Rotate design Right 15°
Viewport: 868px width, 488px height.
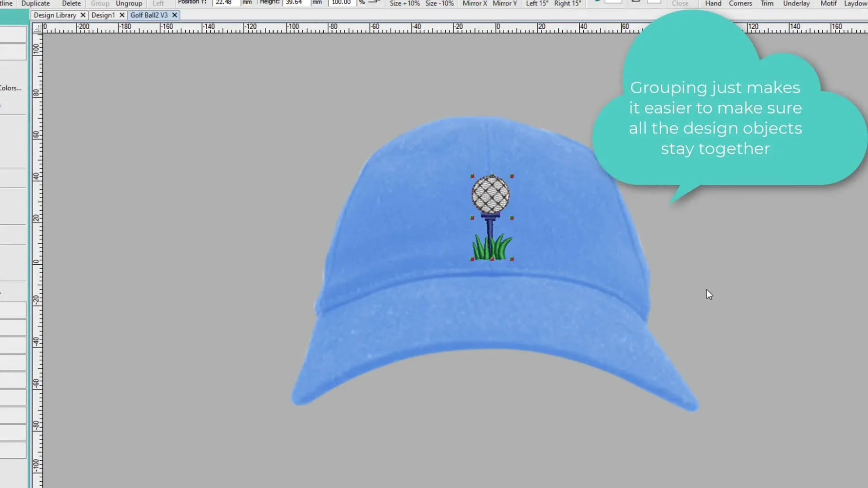568,3
